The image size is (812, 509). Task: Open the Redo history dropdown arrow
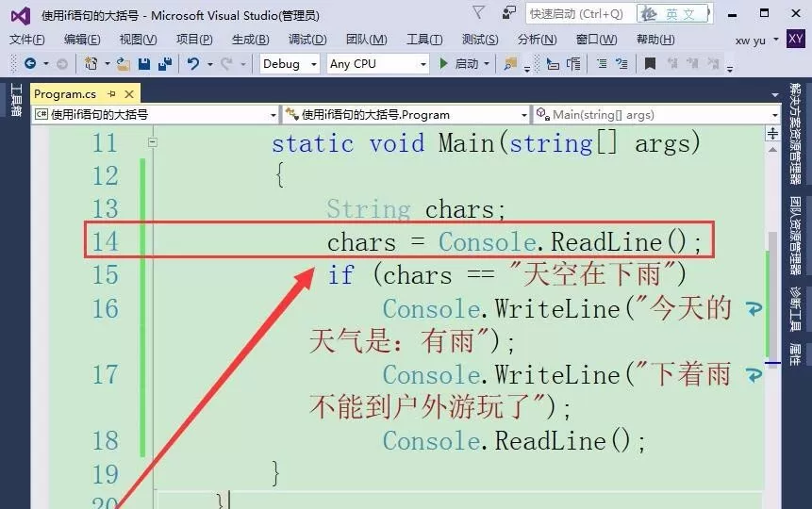click(x=242, y=64)
